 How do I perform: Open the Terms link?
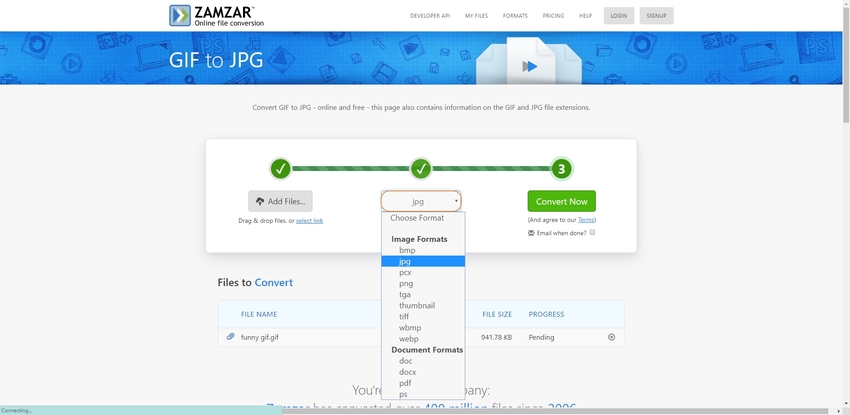pyautogui.click(x=586, y=219)
